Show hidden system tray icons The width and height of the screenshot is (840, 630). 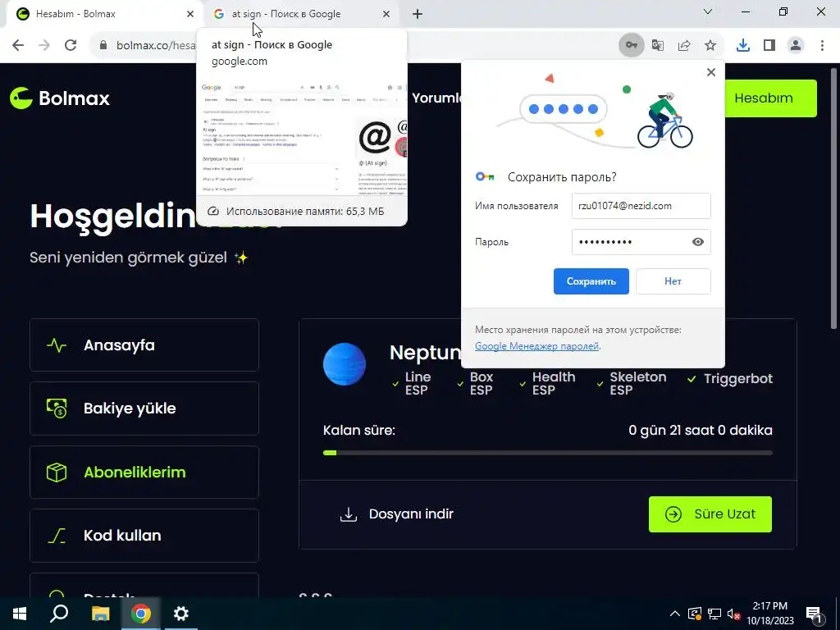[x=675, y=614]
